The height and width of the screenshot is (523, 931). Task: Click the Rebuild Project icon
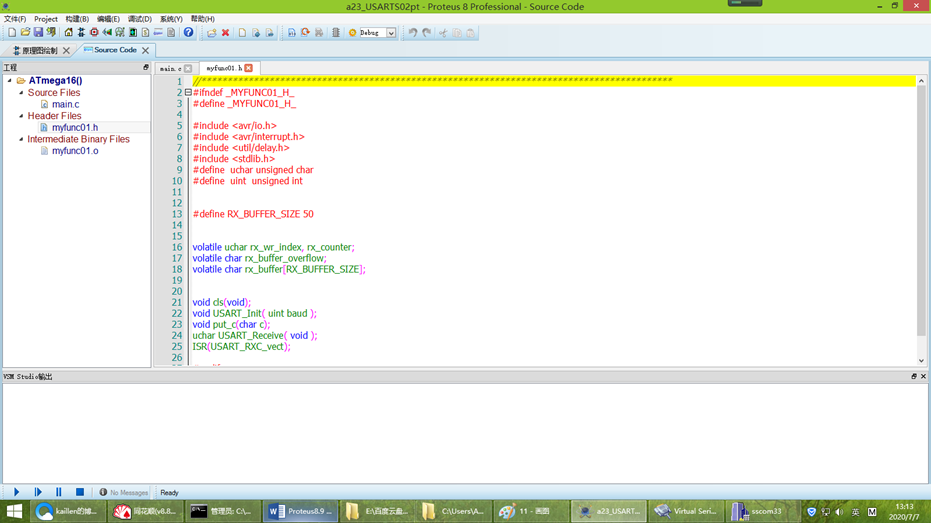pos(305,33)
